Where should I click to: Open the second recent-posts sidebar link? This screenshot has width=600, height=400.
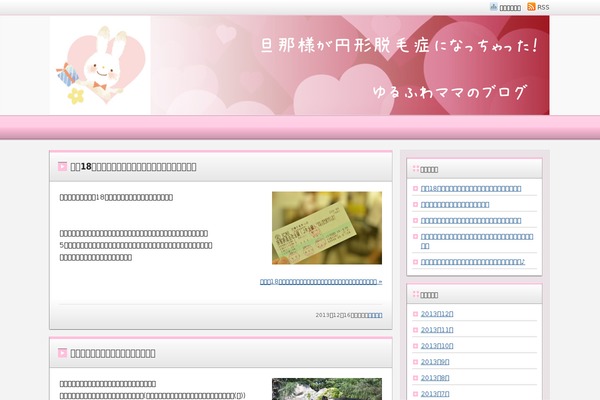(x=455, y=205)
